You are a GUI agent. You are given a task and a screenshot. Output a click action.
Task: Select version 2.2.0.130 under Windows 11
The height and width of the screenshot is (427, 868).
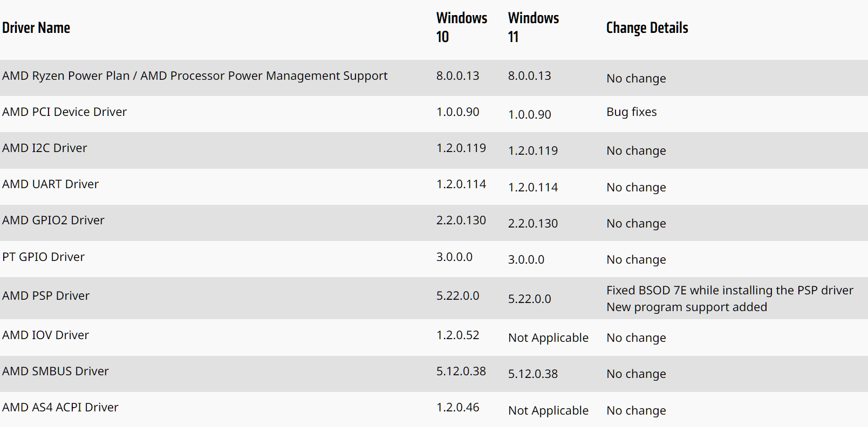pyautogui.click(x=533, y=224)
